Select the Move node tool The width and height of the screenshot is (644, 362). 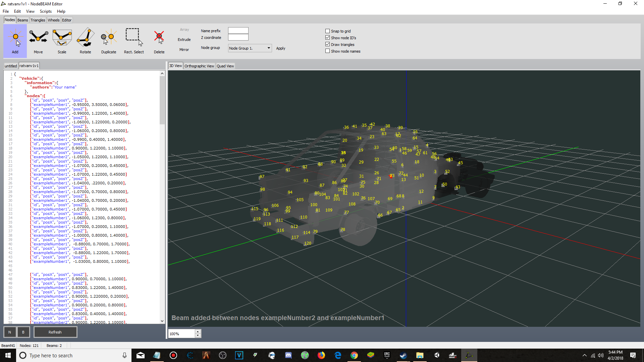coord(38,41)
